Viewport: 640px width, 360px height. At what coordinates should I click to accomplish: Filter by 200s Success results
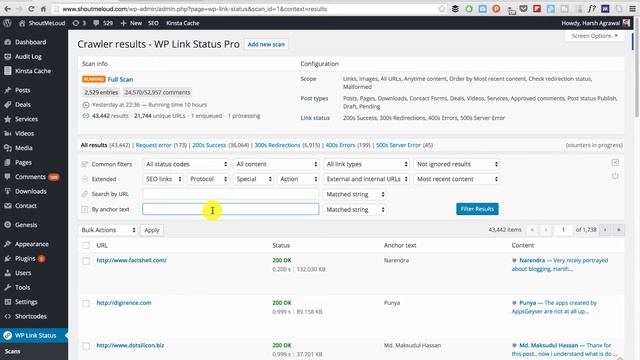209,145
